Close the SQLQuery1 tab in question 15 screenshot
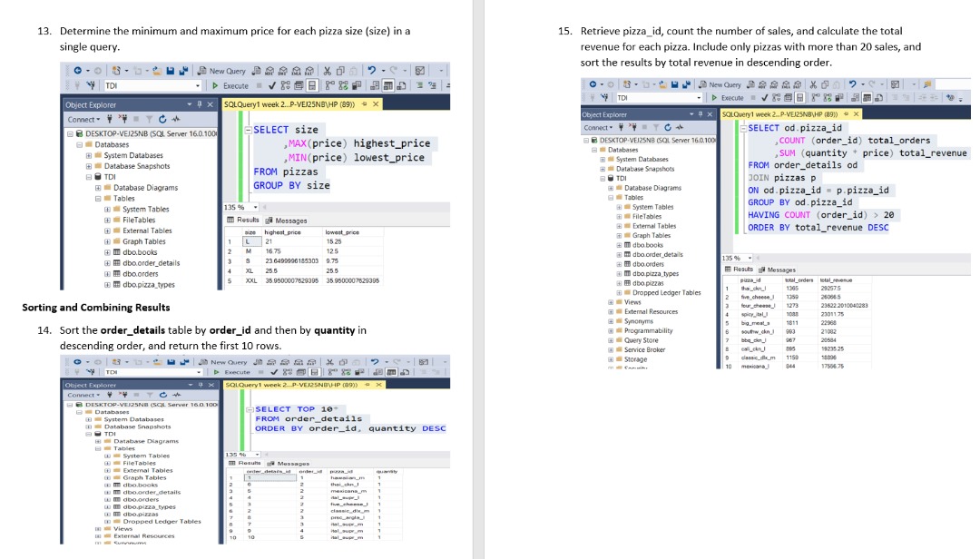The width and height of the screenshot is (980, 559). click(856, 113)
